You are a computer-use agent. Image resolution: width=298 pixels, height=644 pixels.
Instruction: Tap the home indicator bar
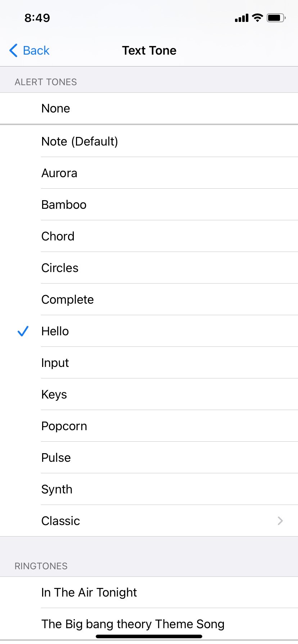click(x=149, y=636)
